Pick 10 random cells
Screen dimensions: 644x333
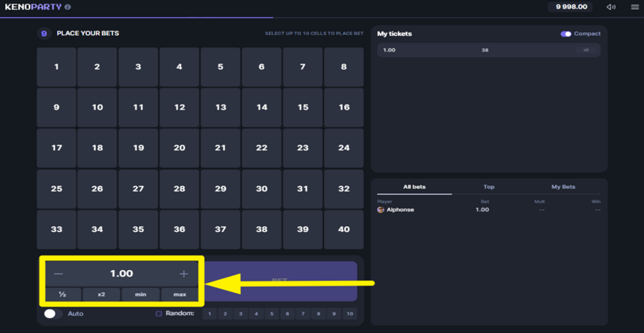click(x=350, y=314)
